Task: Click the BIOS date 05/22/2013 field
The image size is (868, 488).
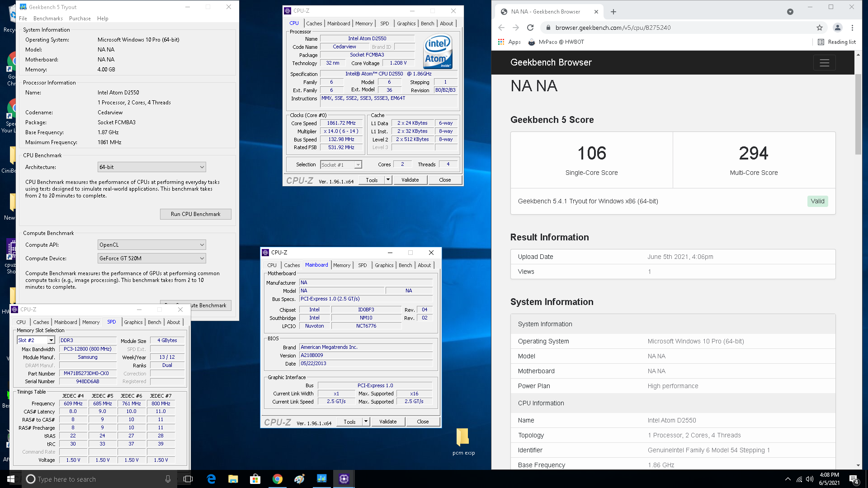Action: (366, 364)
